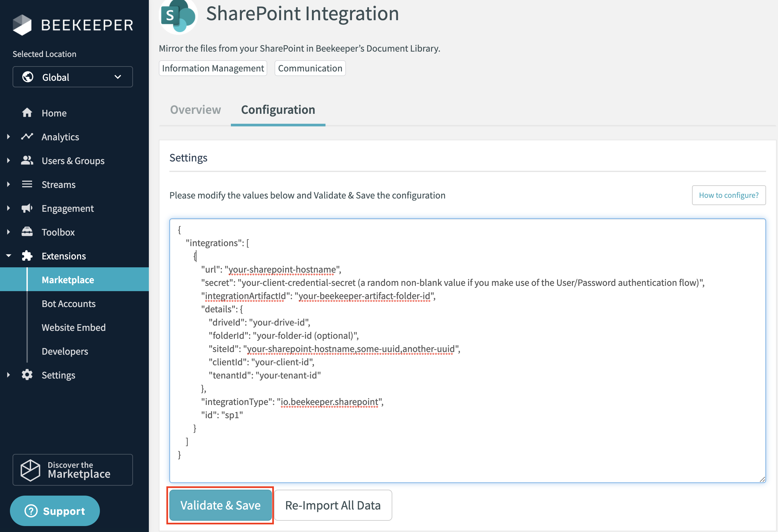
Task: Click the Toolbox briefcase icon
Action: (27, 232)
